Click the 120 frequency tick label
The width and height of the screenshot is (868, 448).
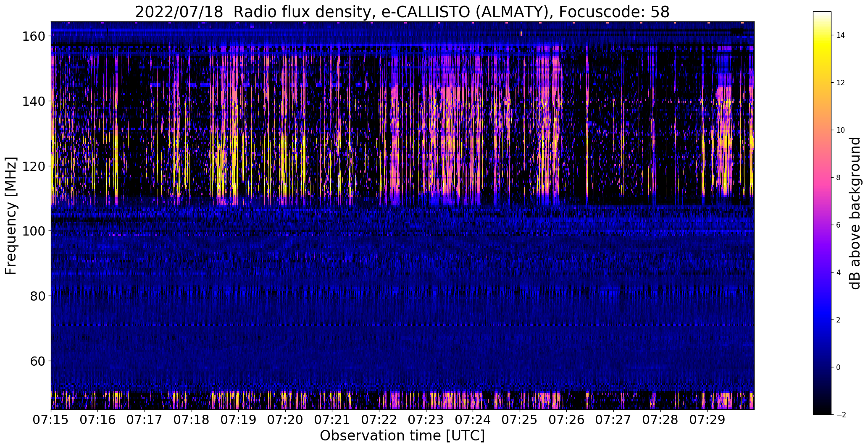coord(33,166)
